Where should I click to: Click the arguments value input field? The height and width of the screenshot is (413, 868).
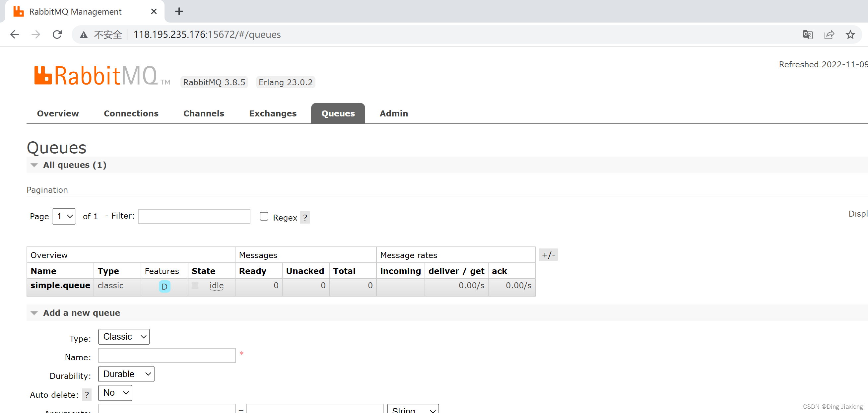315,409
